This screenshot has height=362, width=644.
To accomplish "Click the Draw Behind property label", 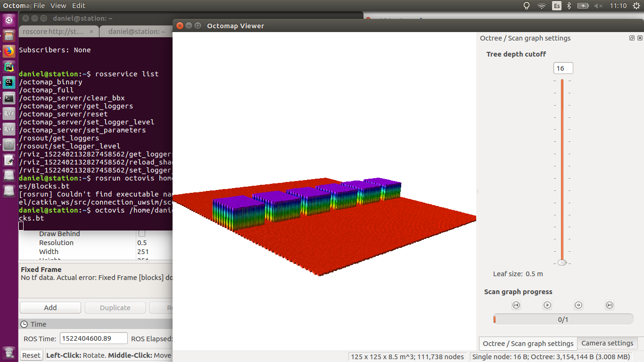I will click(59, 234).
